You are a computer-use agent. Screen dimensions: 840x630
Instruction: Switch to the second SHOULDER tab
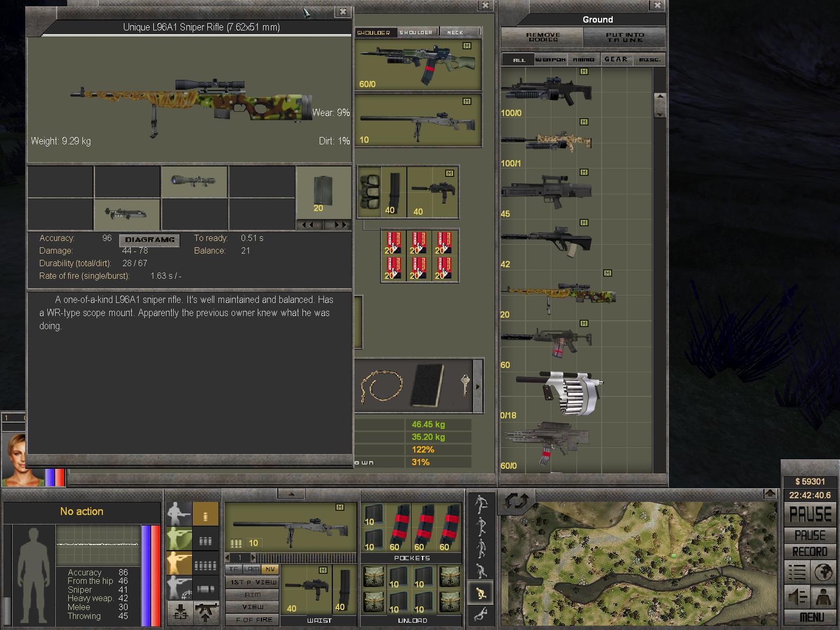coord(417,33)
